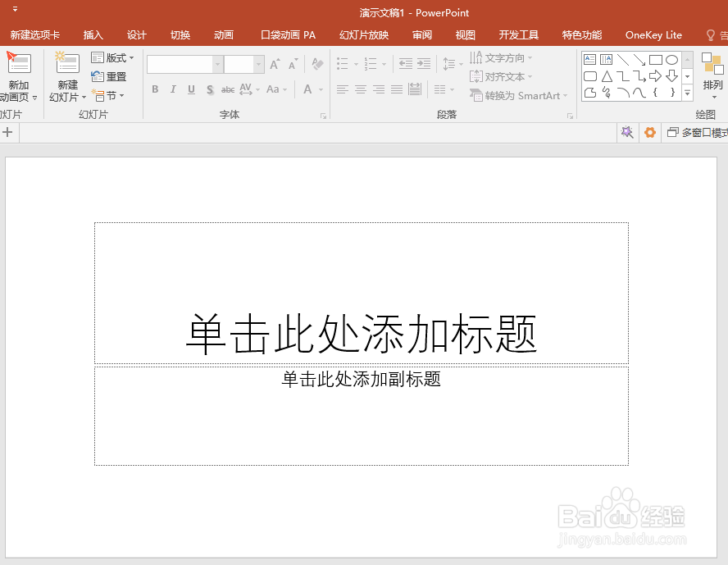
Task: Click the magic wand icon on quick toolbar
Action: pos(627,132)
